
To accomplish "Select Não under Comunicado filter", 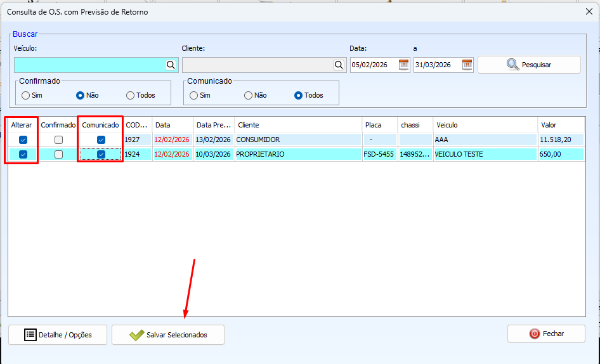I will click(248, 96).
